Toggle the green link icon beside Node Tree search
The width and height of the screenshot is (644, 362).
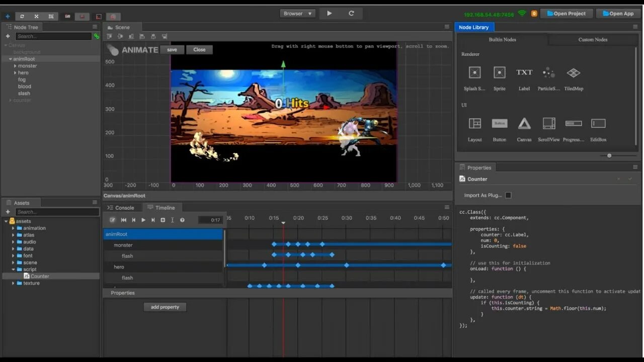[x=97, y=36]
